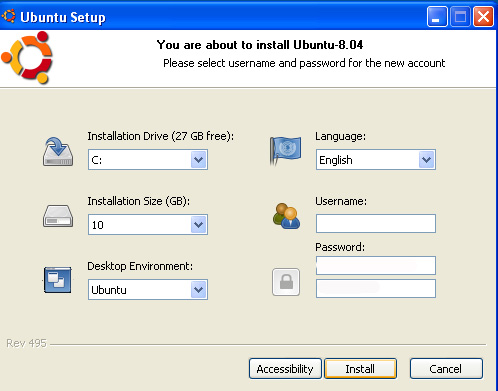Cancel the Ubuntu setup
Image resolution: width=498 pixels, height=391 pixels.
click(x=446, y=369)
